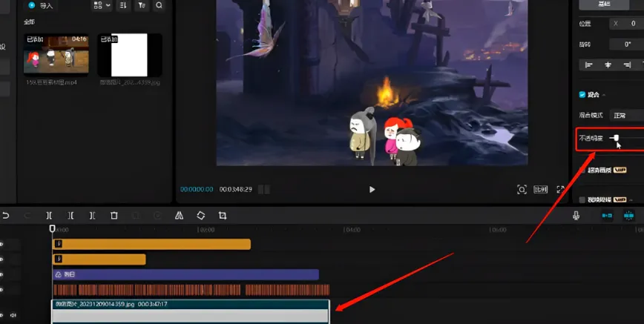Click the total duration 00:03:48:29 text
The height and width of the screenshot is (324, 644).
236,189
